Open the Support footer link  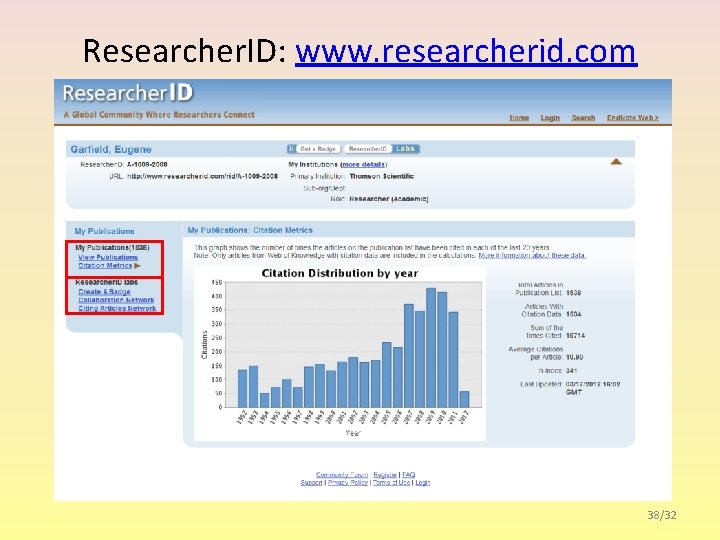pyautogui.click(x=311, y=483)
